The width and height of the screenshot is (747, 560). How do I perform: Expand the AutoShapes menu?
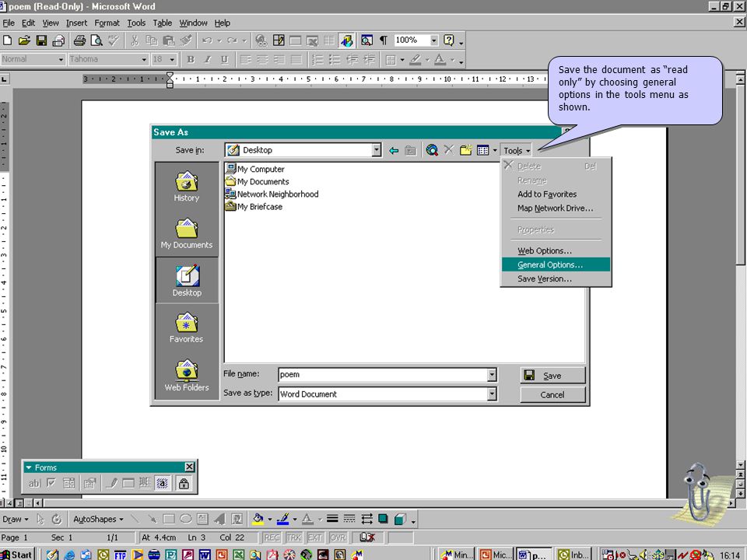tap(98, 519)
